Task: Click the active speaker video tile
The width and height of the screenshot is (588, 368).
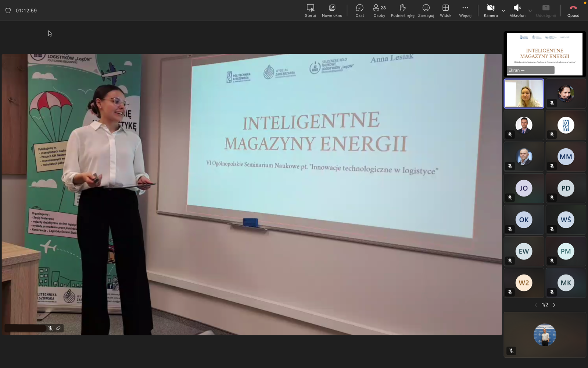Action: click(x=524, y=93)
